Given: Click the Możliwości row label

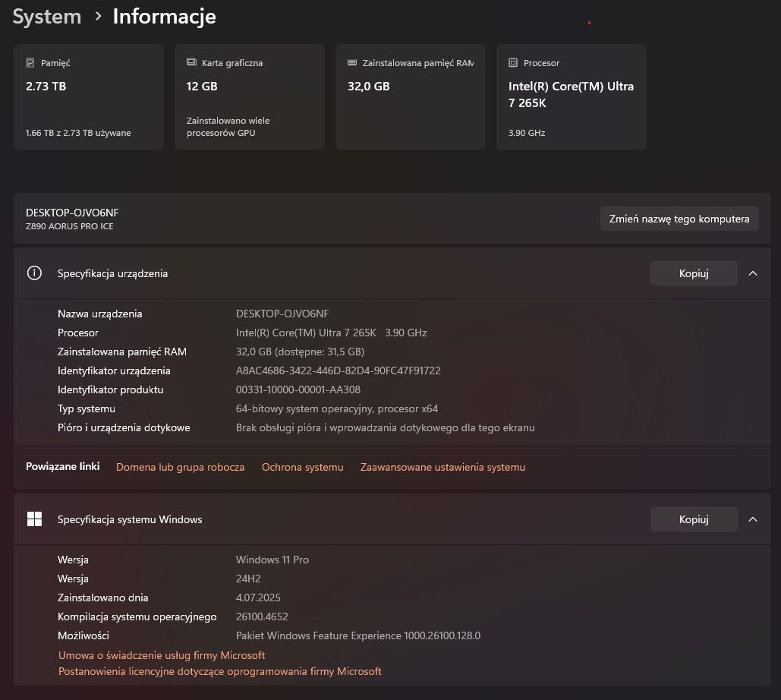Looking at the screenshot, I should point(83,635).
